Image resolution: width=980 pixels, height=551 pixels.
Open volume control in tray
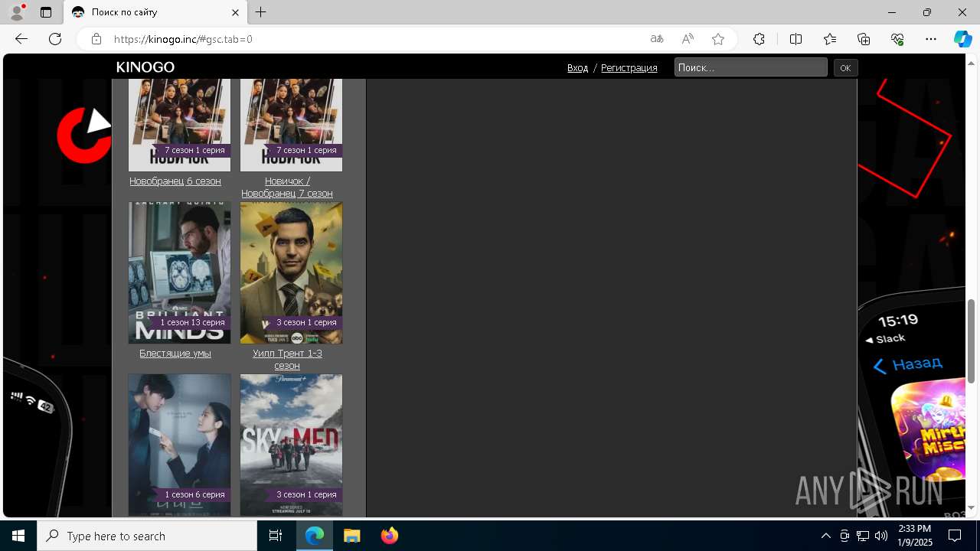pyautogui.click(x=881, y=536)
